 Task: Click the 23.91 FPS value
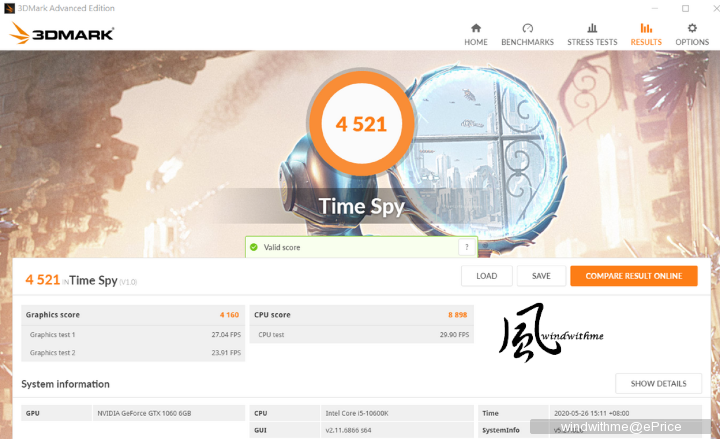tap(226, 353)
